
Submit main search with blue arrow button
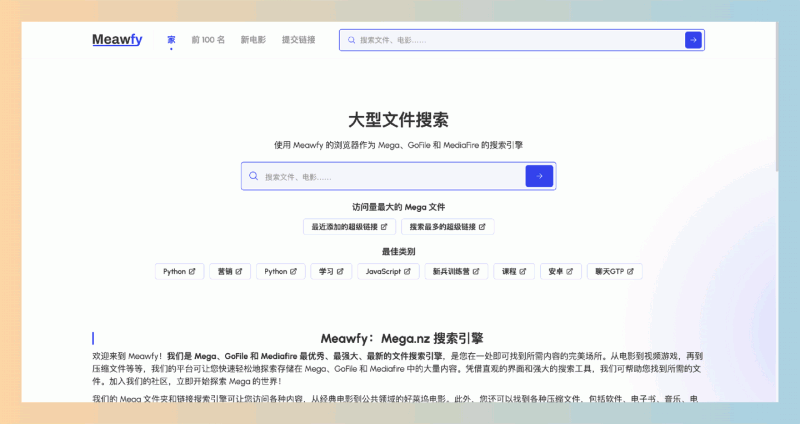click(539, 176)
